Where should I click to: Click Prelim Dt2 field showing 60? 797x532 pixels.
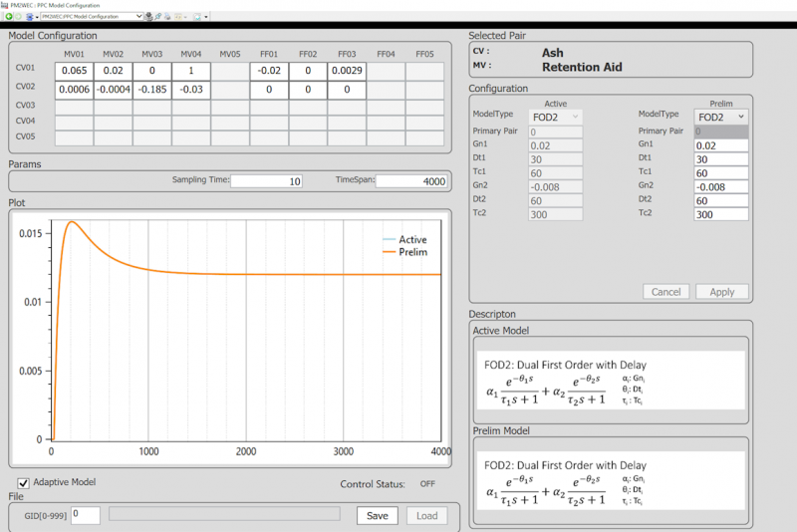(x=720, y=200)
